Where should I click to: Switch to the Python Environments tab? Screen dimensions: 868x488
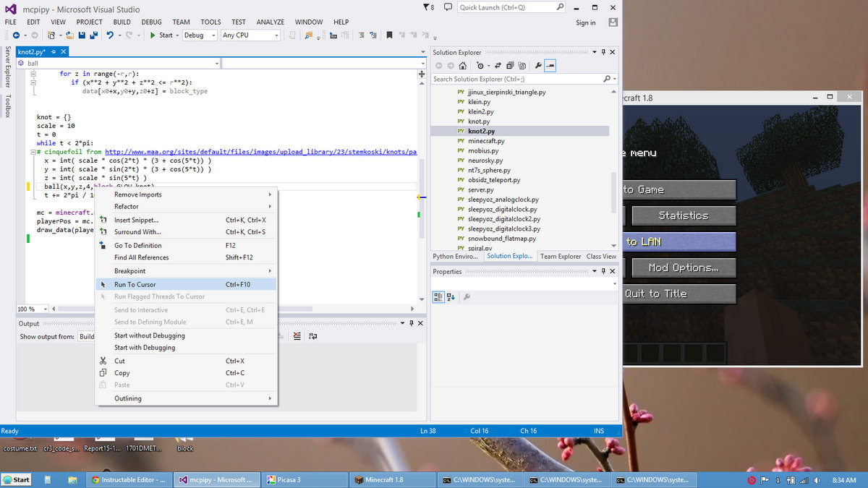point(454,256)
